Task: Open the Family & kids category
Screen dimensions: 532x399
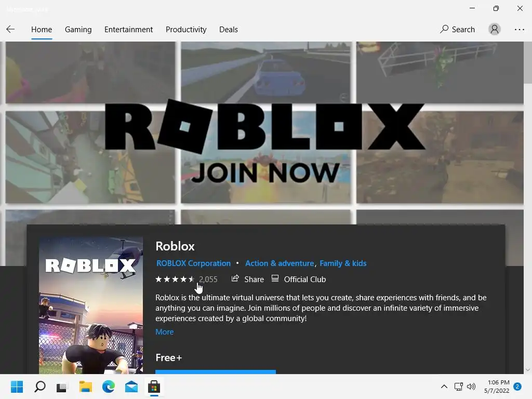Action: [343, 263]
